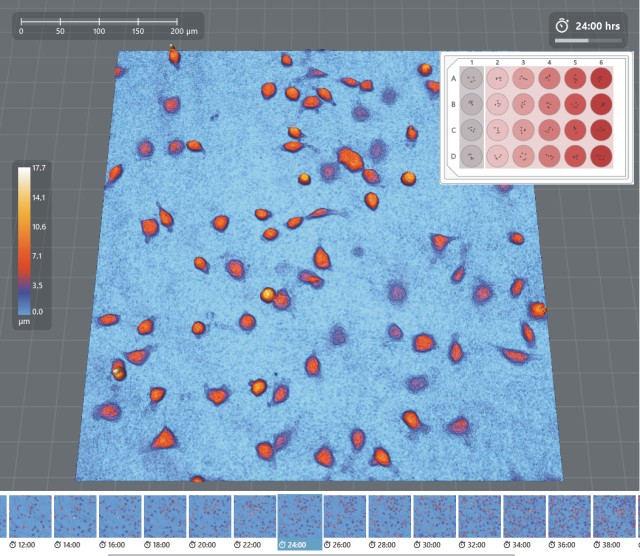
Task: Select the highlighted 24:00 timepoint thumbnail
Action: 300,517
